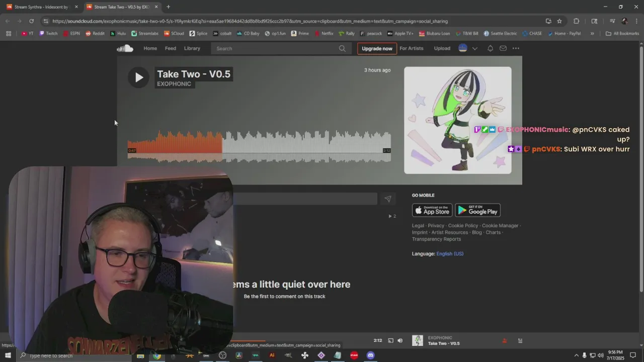Viewport: 644px width, 362px height.
Task: Open Discord from the taskbar
Action: [370, 355]
